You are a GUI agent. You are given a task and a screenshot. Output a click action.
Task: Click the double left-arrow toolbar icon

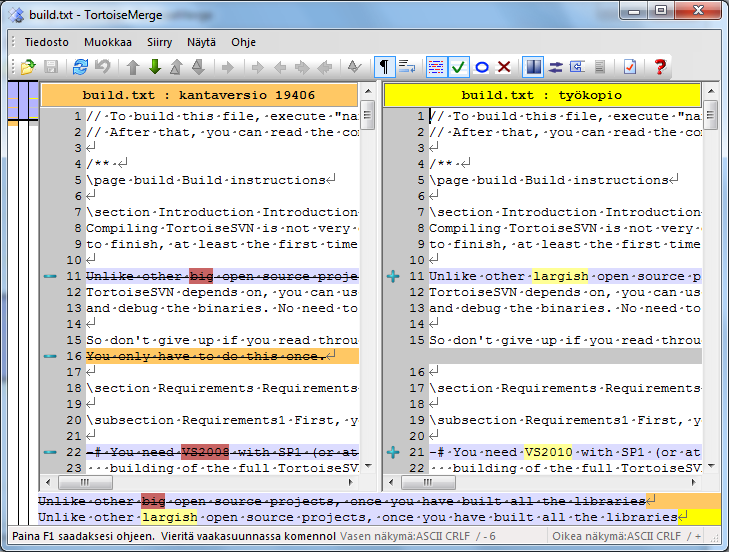[x=325, y=67]
